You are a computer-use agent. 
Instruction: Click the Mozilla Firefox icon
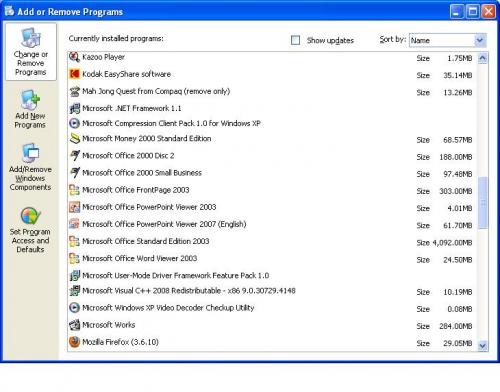pyautogui.click(x=74, y=342)
